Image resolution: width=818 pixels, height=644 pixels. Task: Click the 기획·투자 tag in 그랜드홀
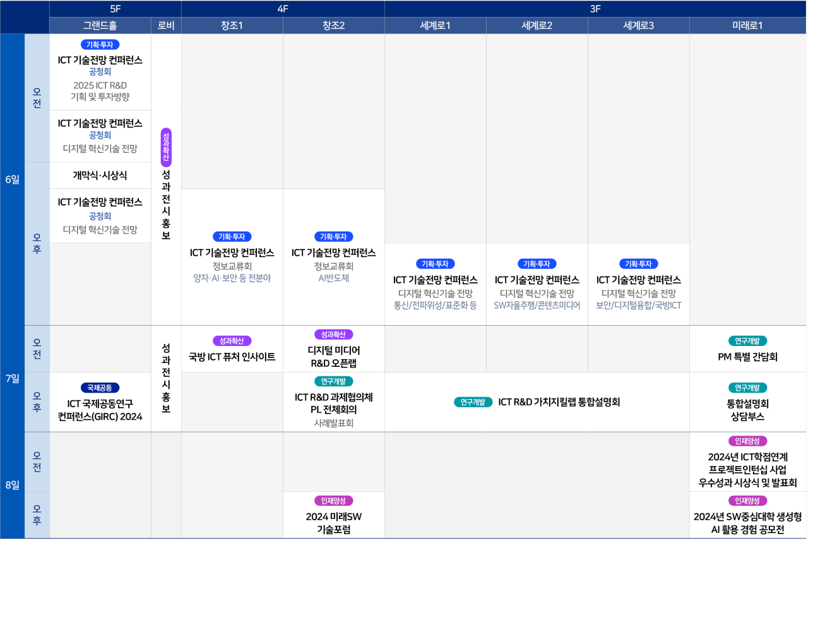click(x=100, y=45)
